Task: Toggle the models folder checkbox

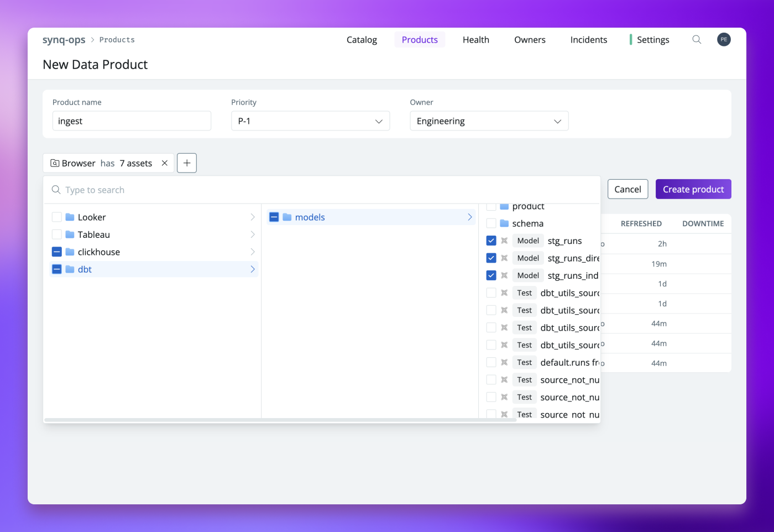Action: coord(274,217)
